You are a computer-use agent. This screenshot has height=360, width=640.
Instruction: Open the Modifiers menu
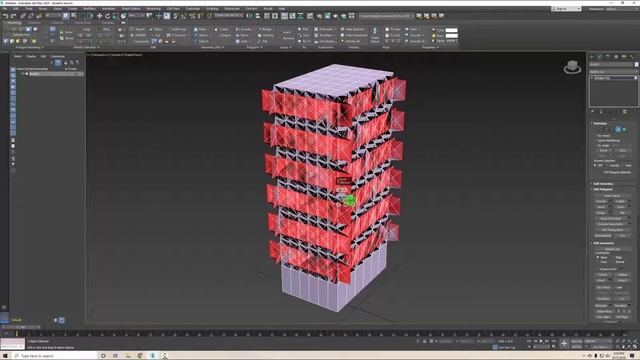tap(89, 9)
